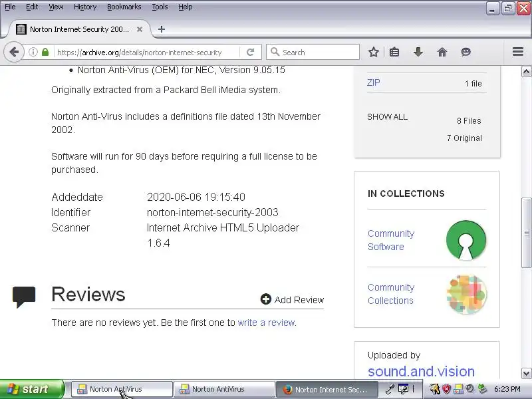Open the History menu

[x=85, y=7]
